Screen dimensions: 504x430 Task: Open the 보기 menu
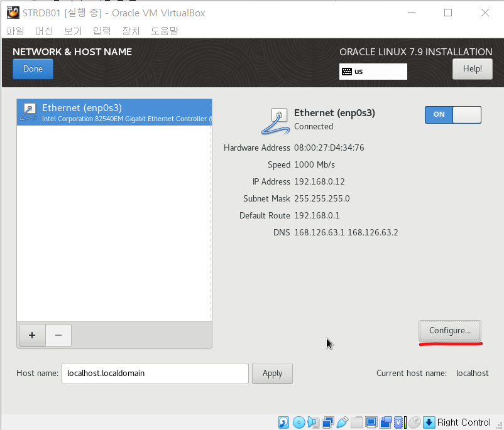click(x=73, y=31)
